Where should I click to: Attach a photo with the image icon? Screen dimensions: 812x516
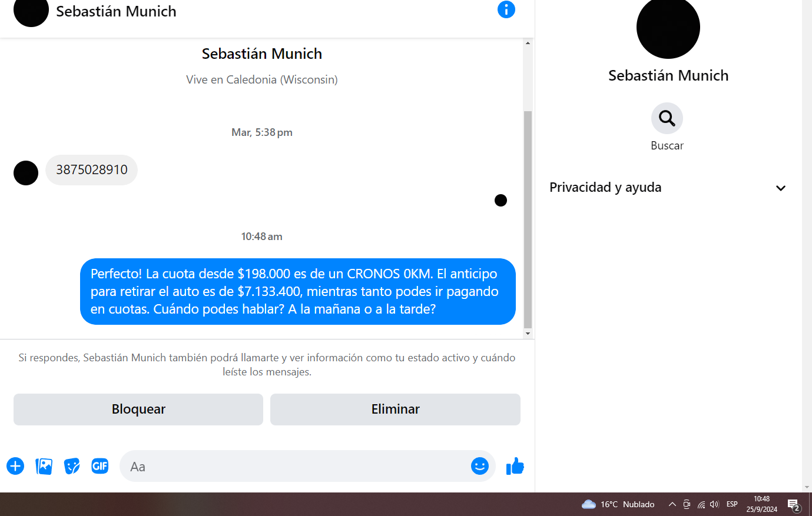44,467
